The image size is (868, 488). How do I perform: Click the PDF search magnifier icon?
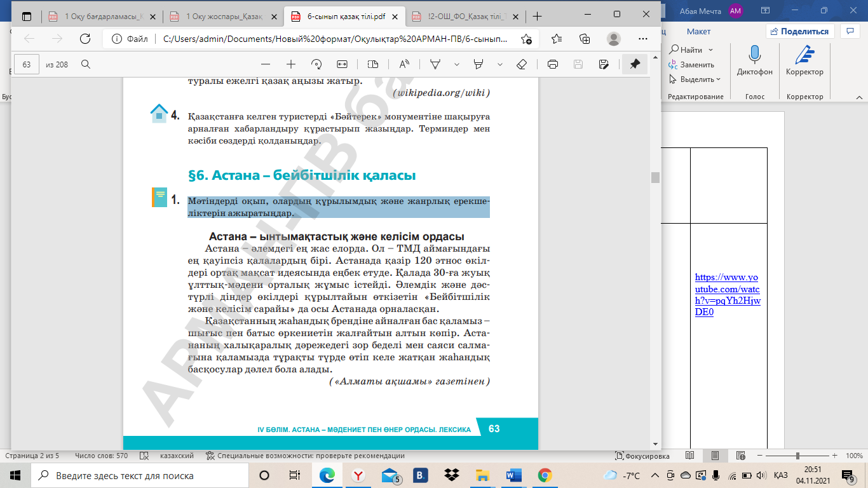pos(86,64)
